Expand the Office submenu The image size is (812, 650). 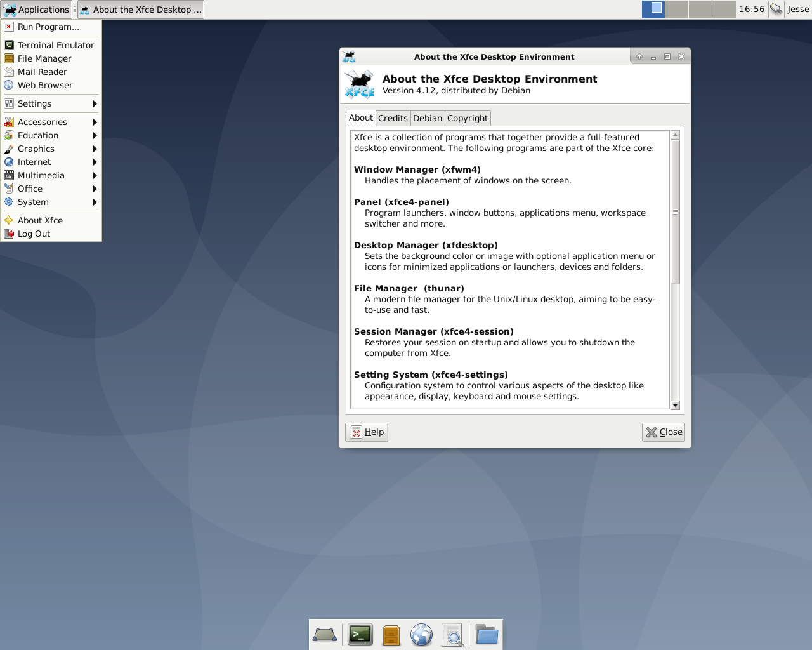click(x=51, y=189)
